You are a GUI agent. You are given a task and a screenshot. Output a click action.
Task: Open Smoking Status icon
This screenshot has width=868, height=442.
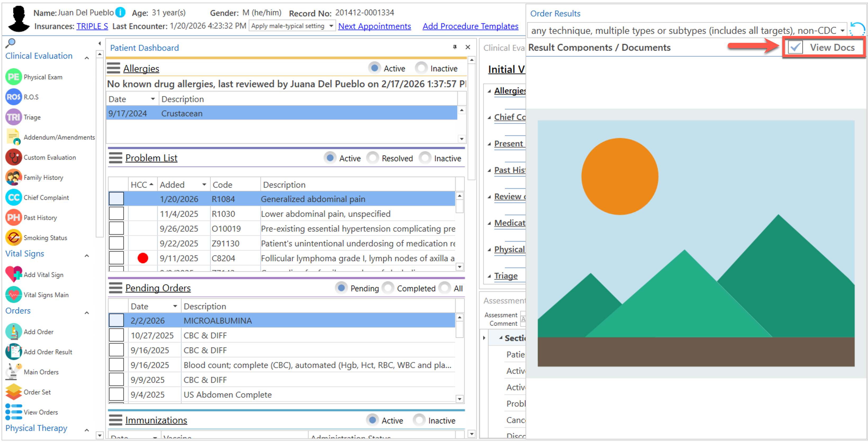13,238
